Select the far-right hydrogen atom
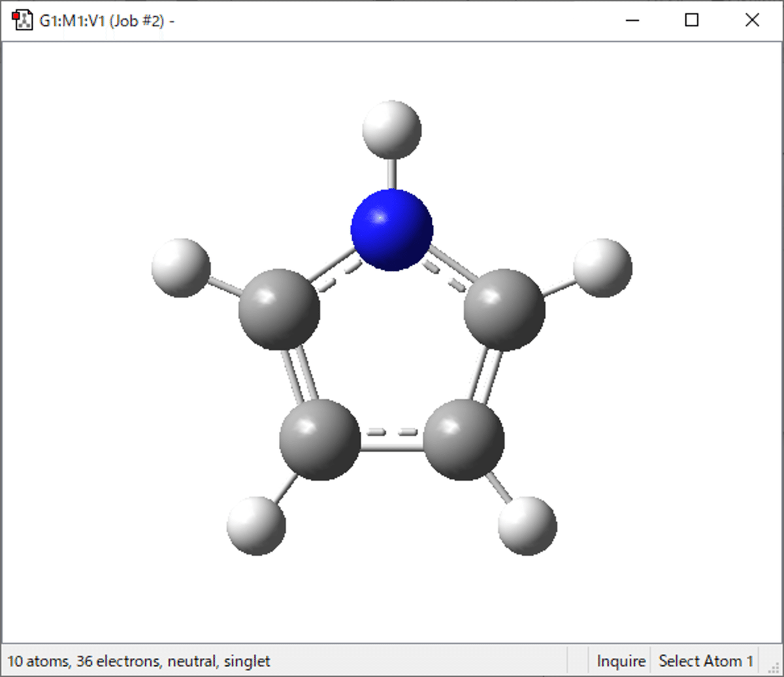Screen dimensions: 784x677 point(602,267)
